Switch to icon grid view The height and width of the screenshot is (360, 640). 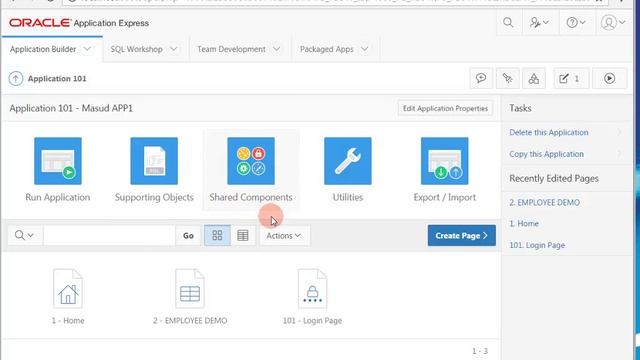click(x=218, y=236)
